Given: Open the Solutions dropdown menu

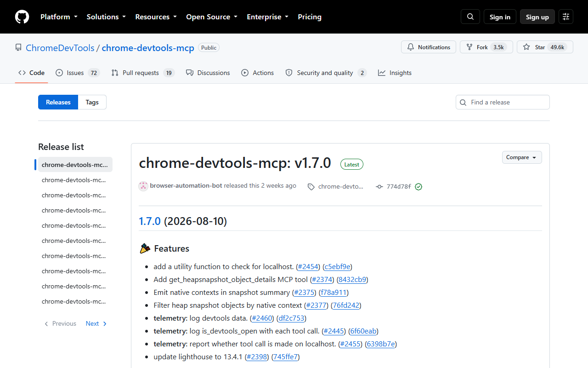Looking at the screenshot, I should (106, 17).
